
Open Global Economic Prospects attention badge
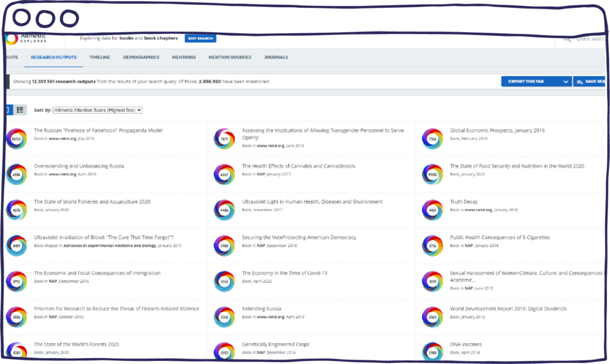point(432,138)
